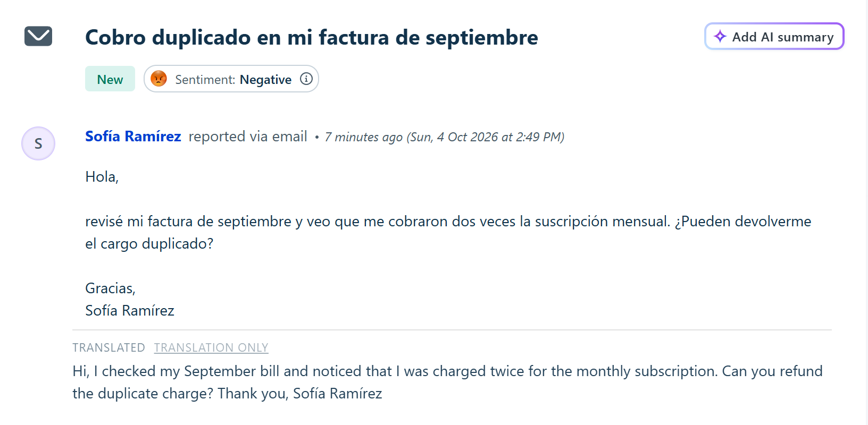Click the Spanish message paragraph about revisé mi factura
Image resolution: width=868 pixels, height=425 pixels.
click(448, 232)
